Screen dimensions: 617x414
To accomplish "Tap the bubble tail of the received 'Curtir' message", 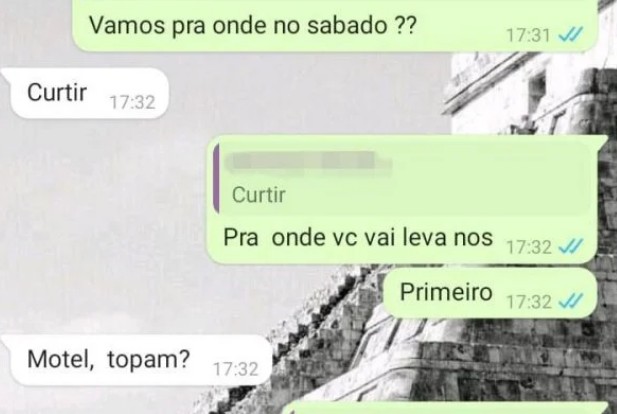I will 6,74.
